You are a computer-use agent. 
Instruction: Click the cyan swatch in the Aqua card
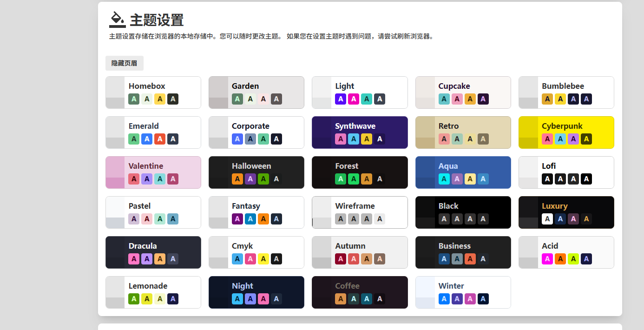[x=444, y=179]
